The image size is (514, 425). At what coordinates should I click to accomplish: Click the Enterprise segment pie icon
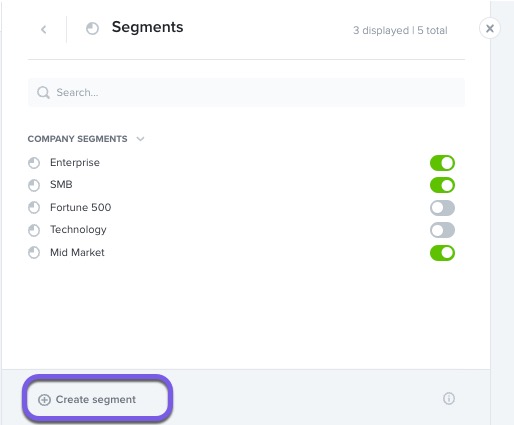(x=34, y=163)
